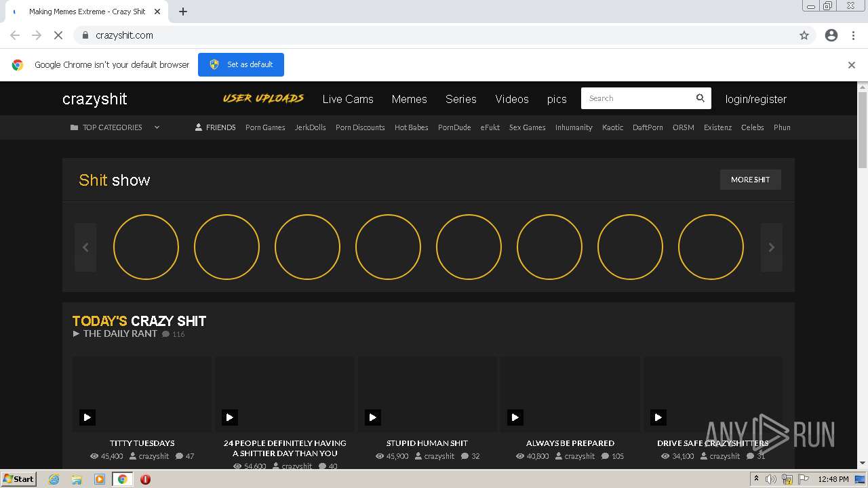Viewport: 868px width, 488px height.
Task: Show the next carousel items
Action: (771, 247)
